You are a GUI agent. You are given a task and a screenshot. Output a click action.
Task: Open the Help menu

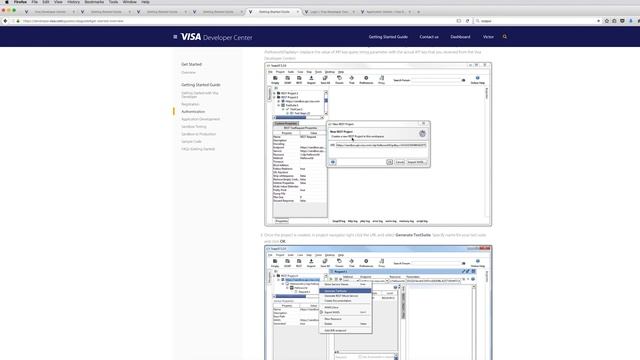(145, 2)
